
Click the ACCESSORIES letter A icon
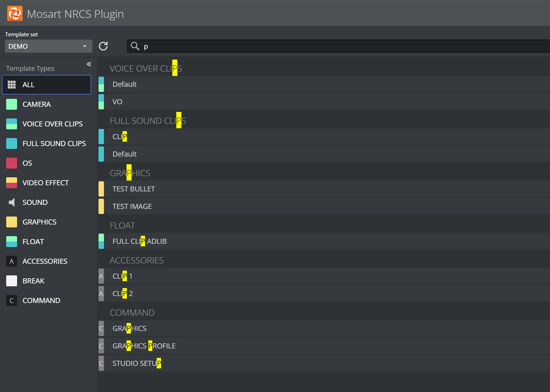pyautogui.click(x=12, y=261)
